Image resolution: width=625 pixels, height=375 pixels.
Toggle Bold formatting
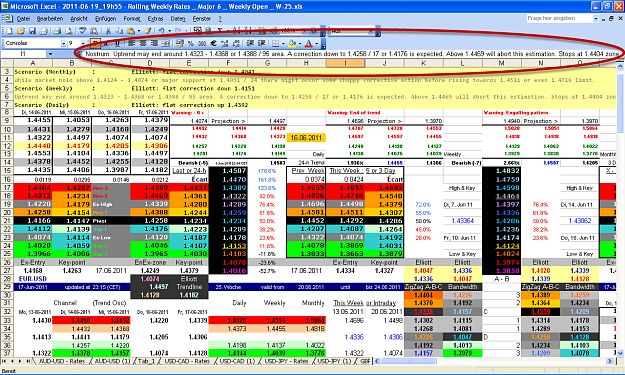click(x=95, y=43)
